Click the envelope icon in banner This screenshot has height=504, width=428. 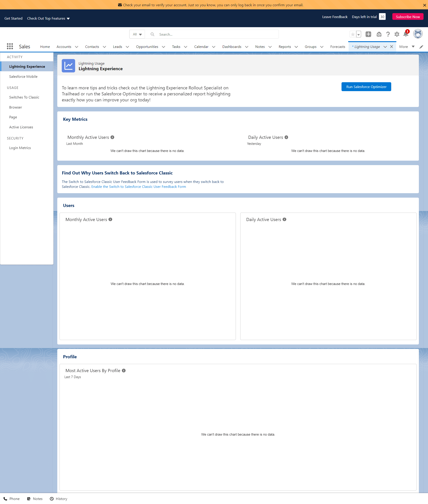click(120, 5)
